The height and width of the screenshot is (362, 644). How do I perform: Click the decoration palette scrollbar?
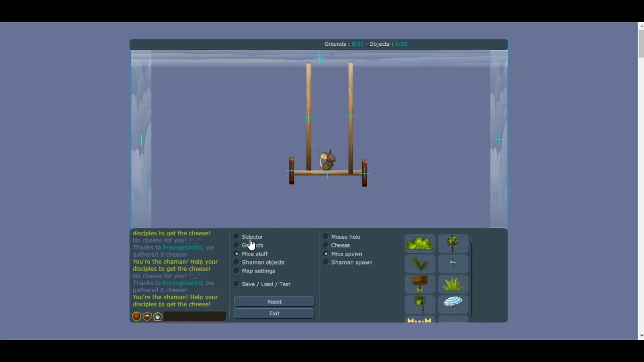tap(471, 277)
